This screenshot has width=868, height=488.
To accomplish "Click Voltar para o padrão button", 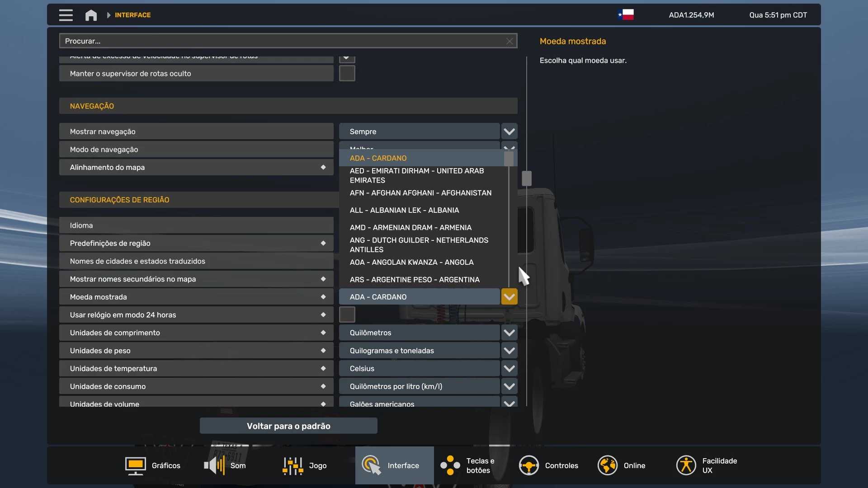I will pyautogui.click(x=288, y=426).
